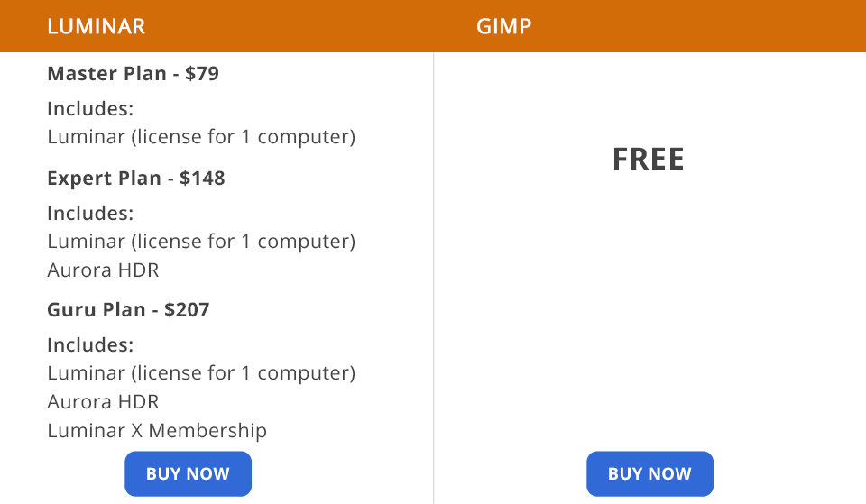Click Luminar license line under Expert Plan
This screenshot has width=866, height=504.
coord(201,242)
